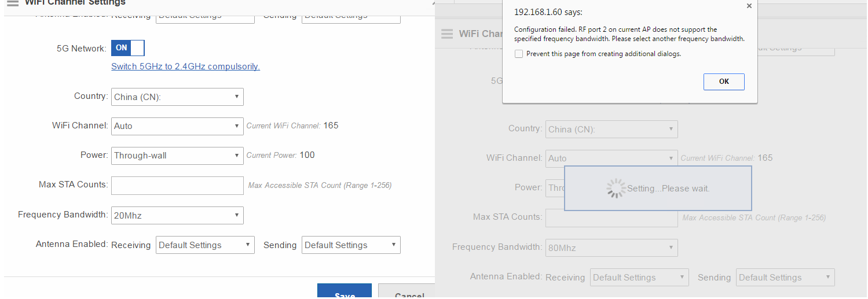Expand the Frequency Bandwidth 20Mhz dropdown

pos(177,216)
